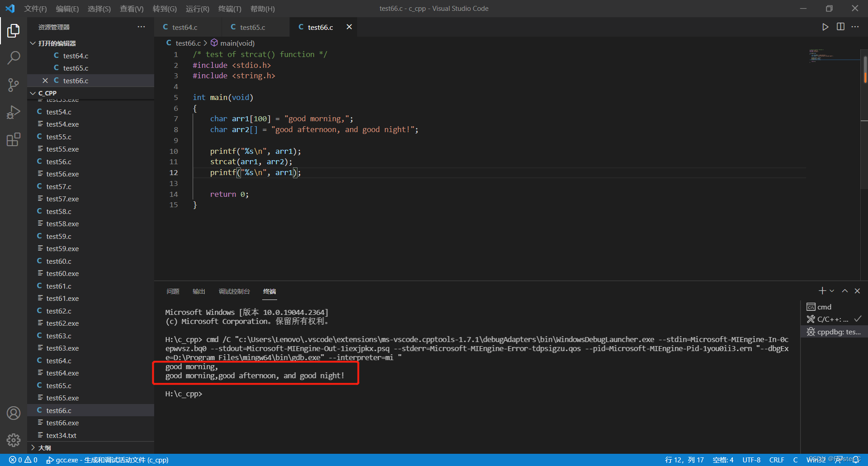Screen dimensions: 868x466
Task: Select test64.c in open editors list
Action: click(x=90, y=56)
